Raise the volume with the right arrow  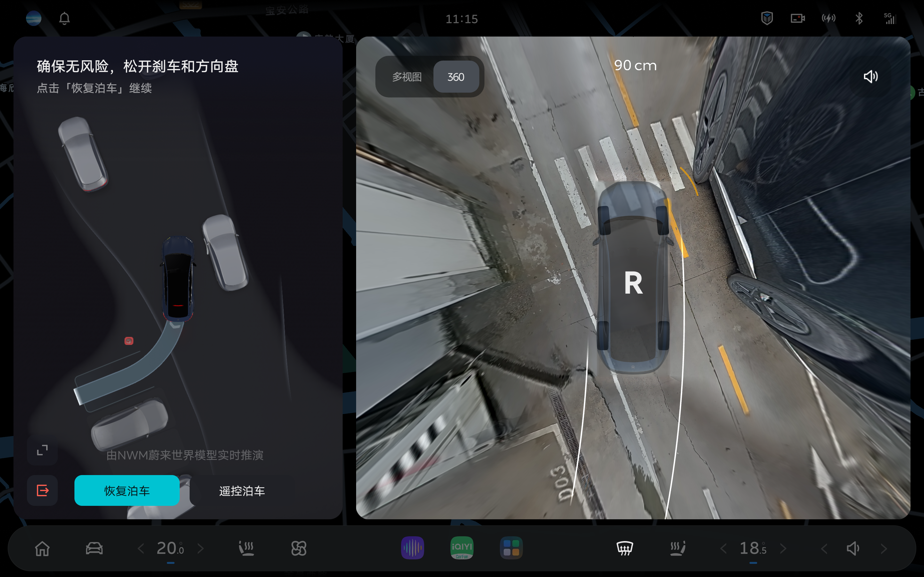884,549
